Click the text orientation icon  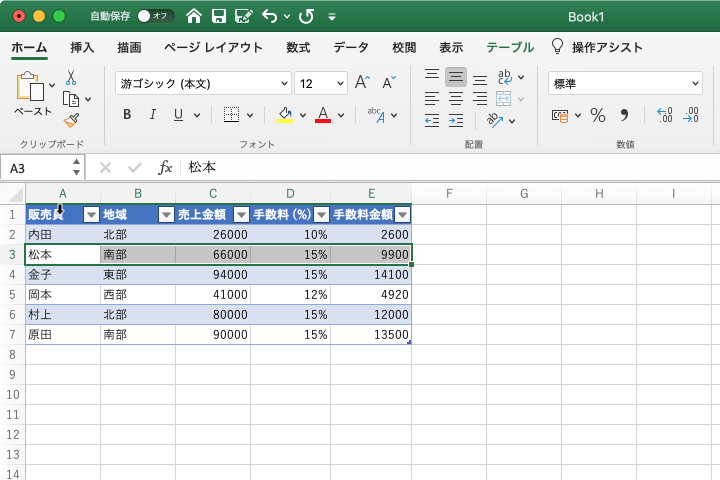point(495,120)
